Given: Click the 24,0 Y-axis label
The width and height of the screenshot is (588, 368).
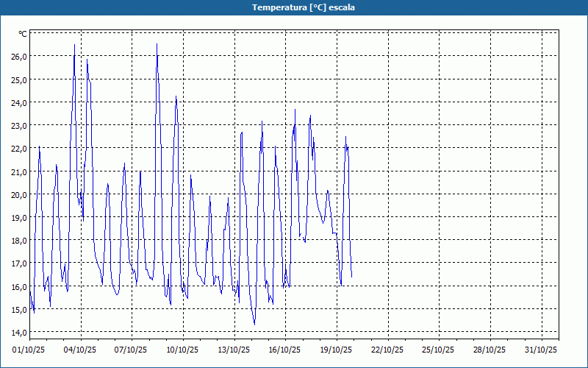Looking at the screenshot, I should click(18, 102).
